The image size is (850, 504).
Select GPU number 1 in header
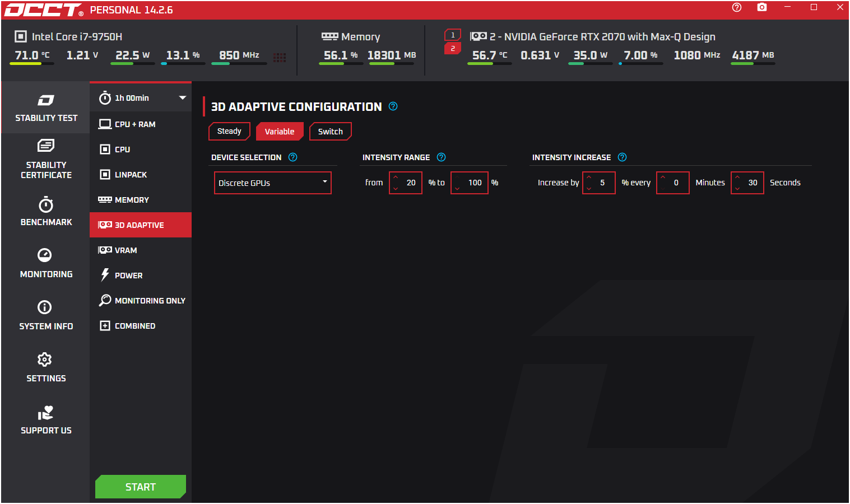[x=453, y=35]
